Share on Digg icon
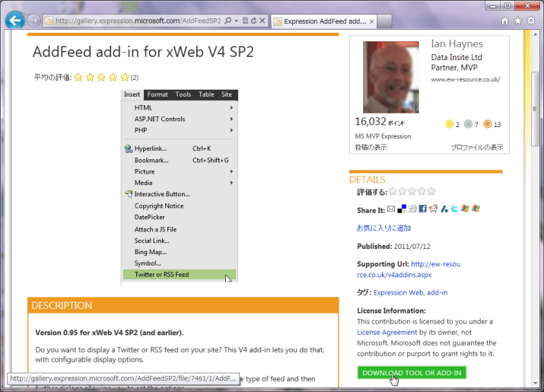This screenshot has width=544, height=392. point(412,209)
